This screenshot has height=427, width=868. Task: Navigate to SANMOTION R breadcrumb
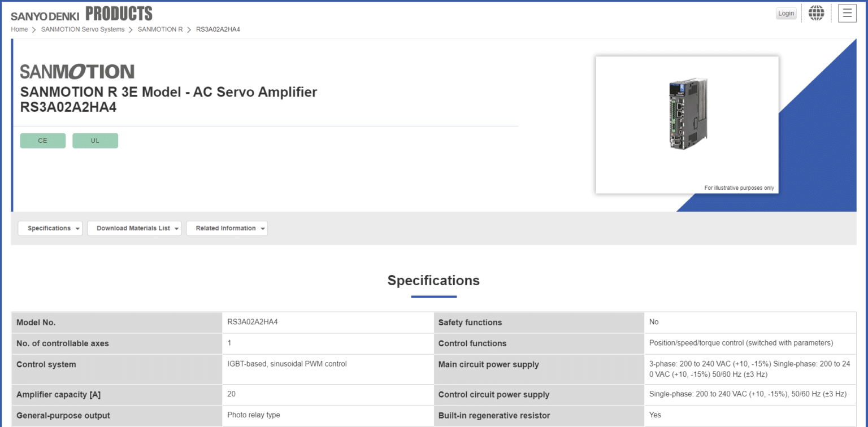tap(160, 29)
